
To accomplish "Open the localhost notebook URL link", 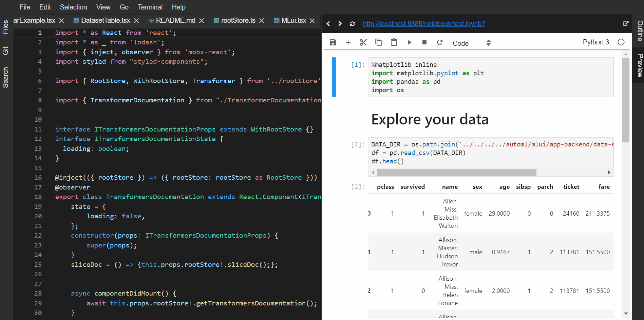I will [423, 24].
